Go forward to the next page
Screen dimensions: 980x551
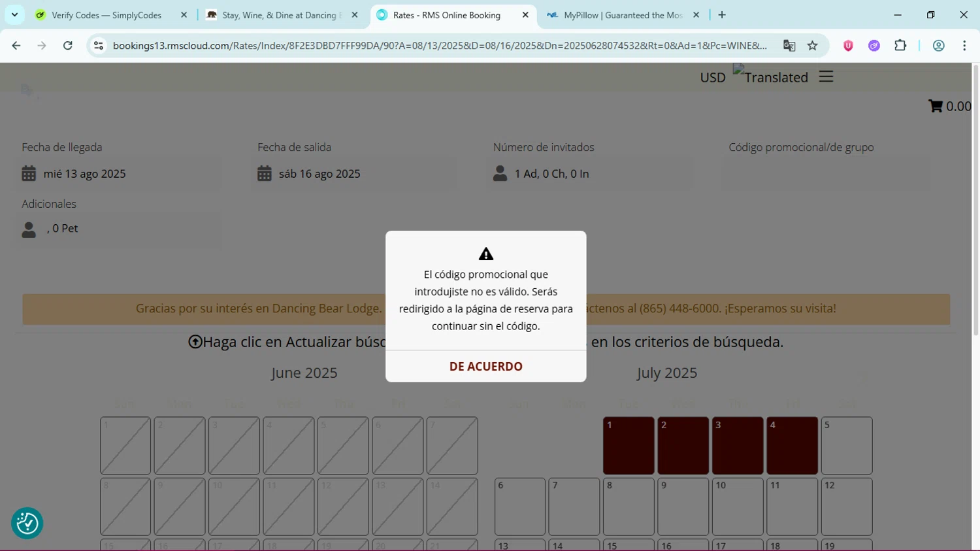[x=42, y=46]
